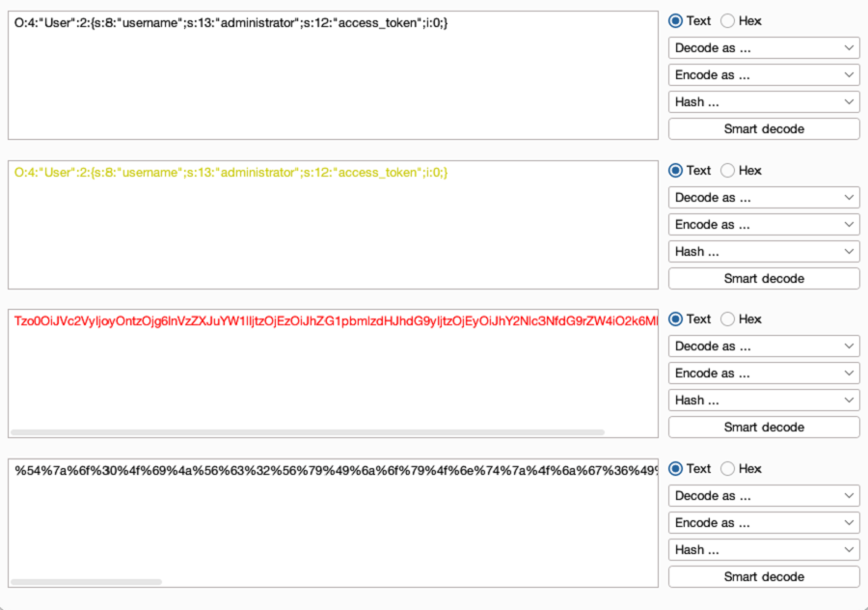The height and width of the screenshot is (610, 868).
Task: Open the Decode as dropdown in the bottom panel
Action: click(x=763, y=495)
